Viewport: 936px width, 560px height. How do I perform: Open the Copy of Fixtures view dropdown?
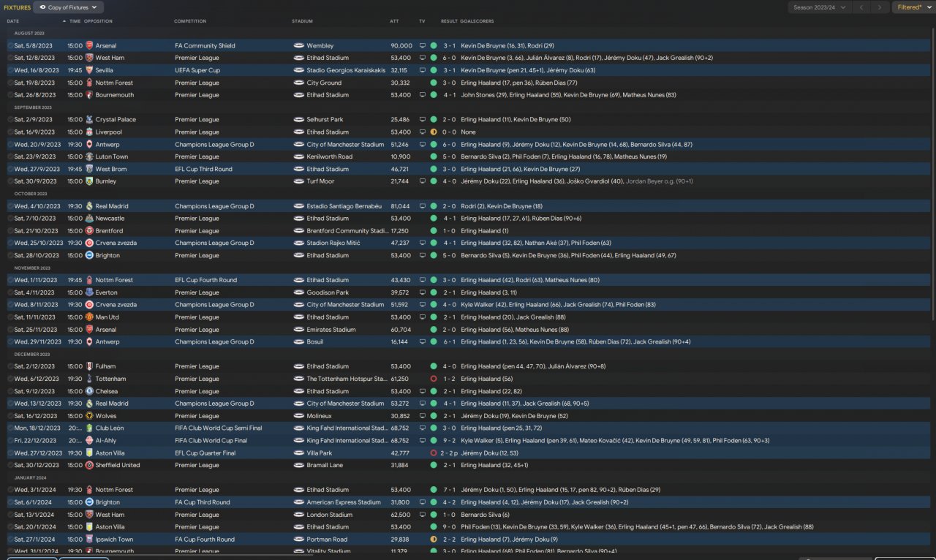click(x=69, y=7)
